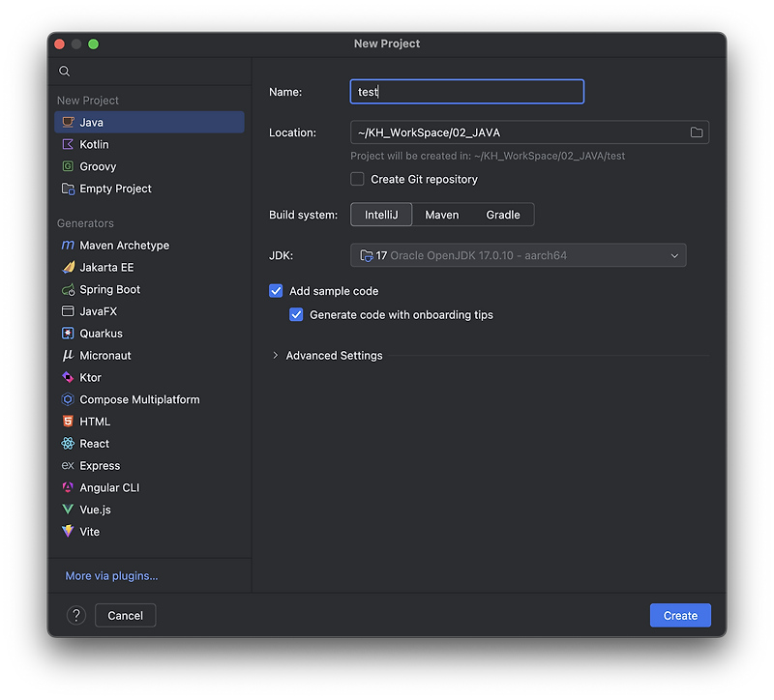Switch build system to Maven
774x700 pixels.
tap(441, 214)
